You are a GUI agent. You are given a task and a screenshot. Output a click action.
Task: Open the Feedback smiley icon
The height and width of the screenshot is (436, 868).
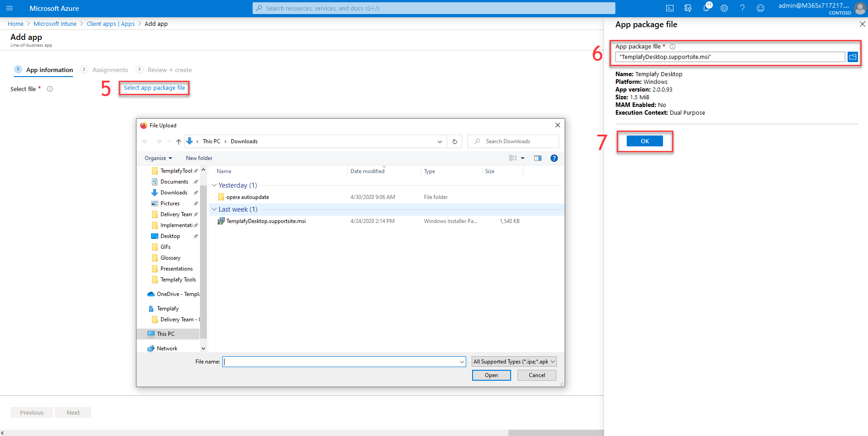pyautogui.click(x=761, y=8)
